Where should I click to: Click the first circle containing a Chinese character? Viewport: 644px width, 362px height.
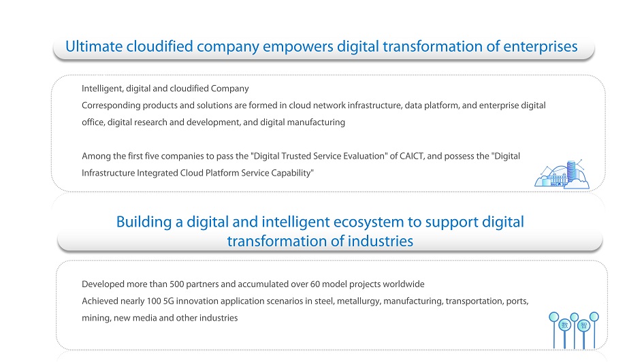[565, 325]
